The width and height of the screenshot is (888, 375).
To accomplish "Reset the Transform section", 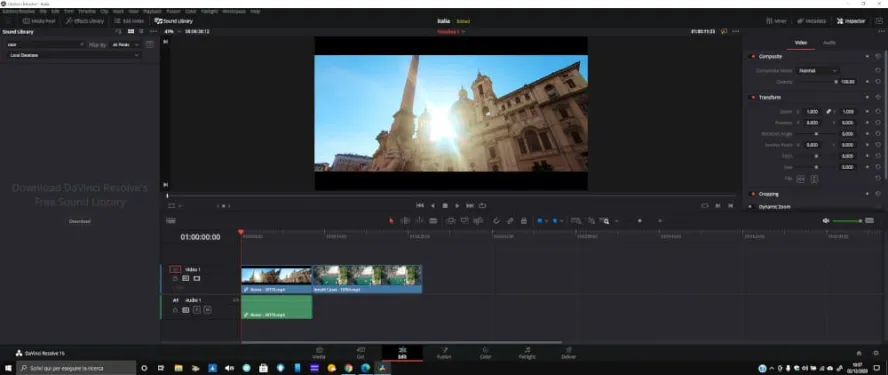I will pos(878,97).
